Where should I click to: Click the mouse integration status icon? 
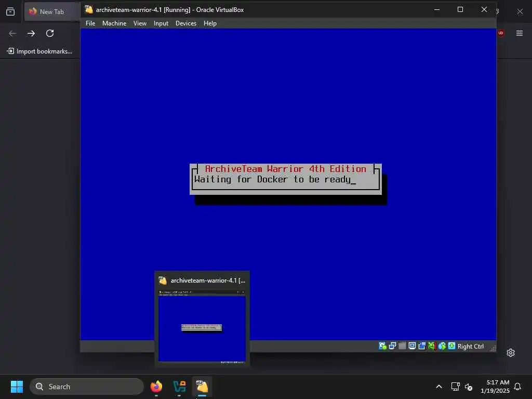tap(442, 346)
